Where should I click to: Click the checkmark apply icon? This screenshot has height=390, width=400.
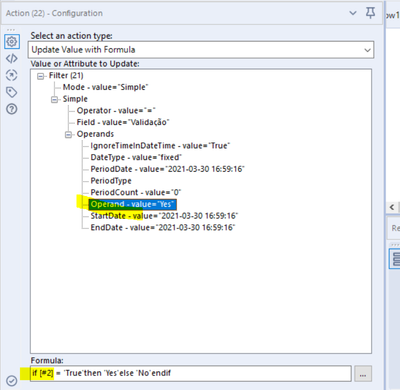12,380
